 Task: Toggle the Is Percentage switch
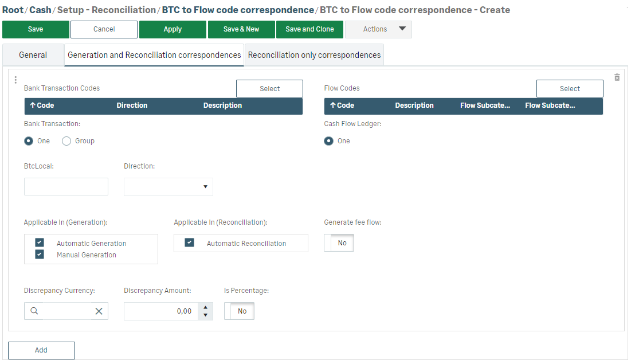point(239,311)
